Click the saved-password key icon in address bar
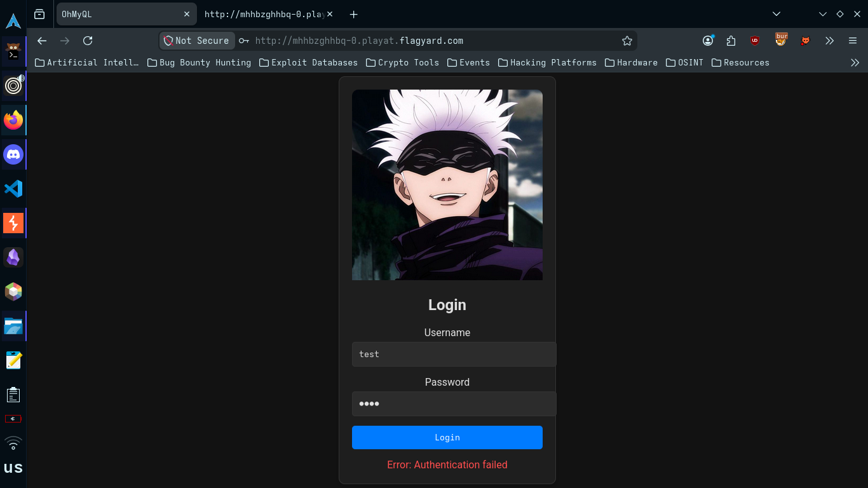This screenshot has width=868, height=488. [x=244, y=41]
